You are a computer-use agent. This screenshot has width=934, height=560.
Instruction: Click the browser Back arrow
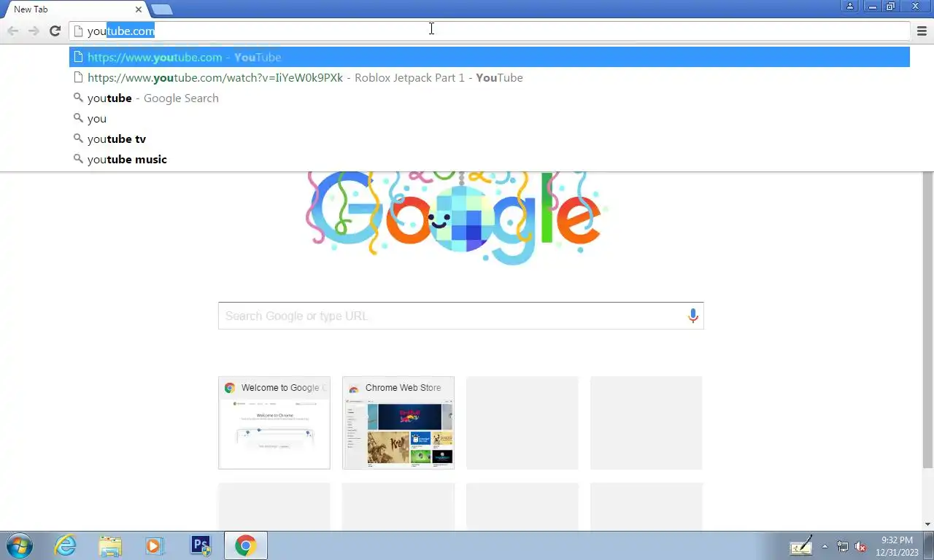12,31
